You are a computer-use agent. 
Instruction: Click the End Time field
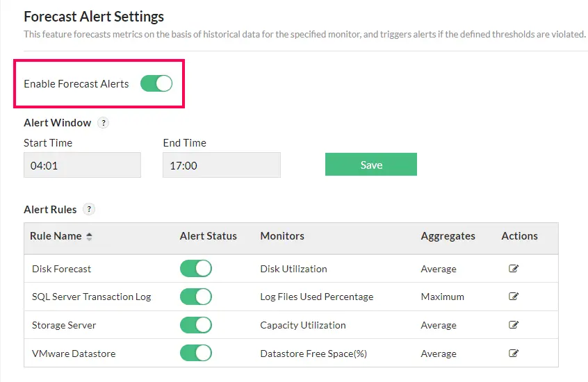point(221,165)
